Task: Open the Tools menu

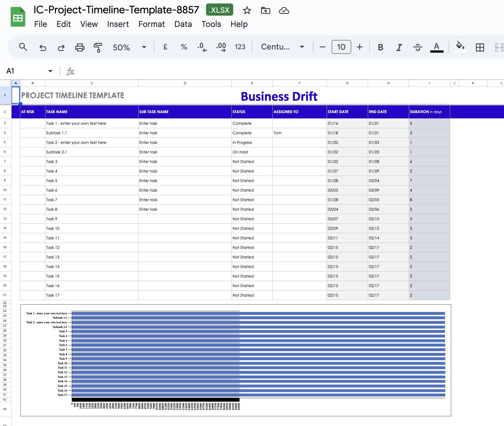Action: coord(211,24)
